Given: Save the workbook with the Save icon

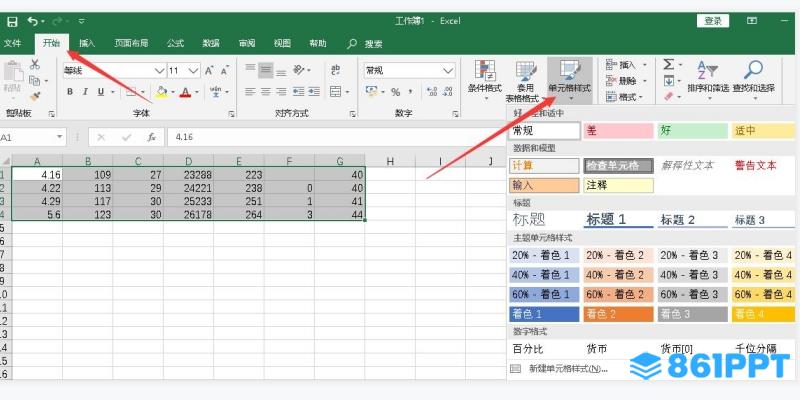Looking at the screenshot, I should point(12,21).
